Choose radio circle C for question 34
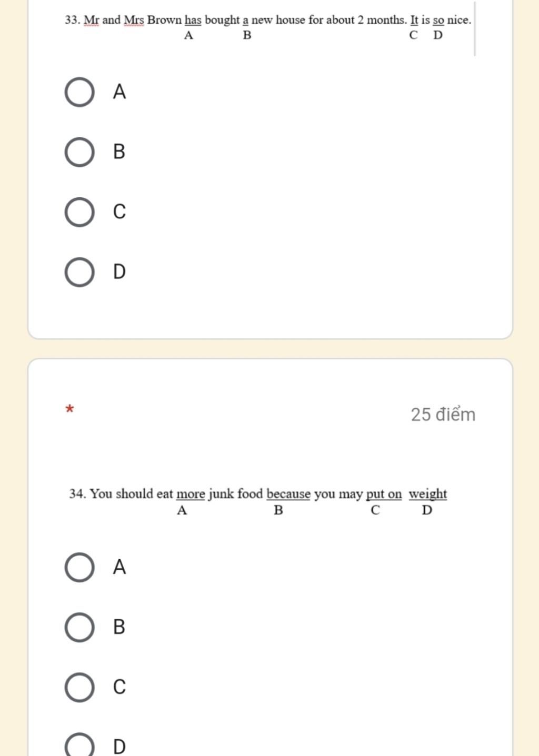 tap(79, 688)
